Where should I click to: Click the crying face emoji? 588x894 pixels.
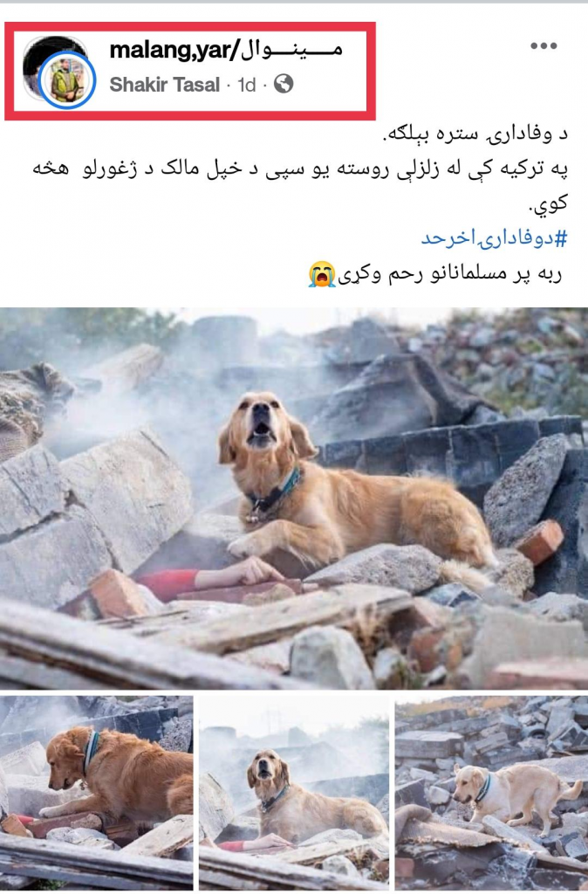click(322, 274)
